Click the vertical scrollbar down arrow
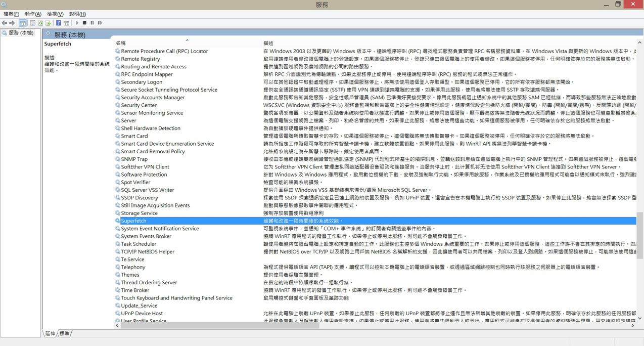The height and width of the screenshot is (346, 644). 640,318
